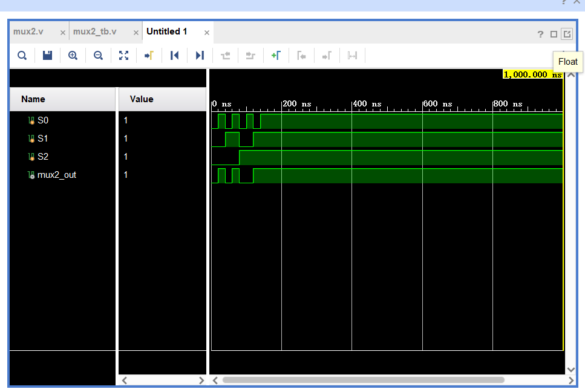The height and width of the screenshot is (392, 585).
Task: Go to previous marker
Action: coord(301,56)
